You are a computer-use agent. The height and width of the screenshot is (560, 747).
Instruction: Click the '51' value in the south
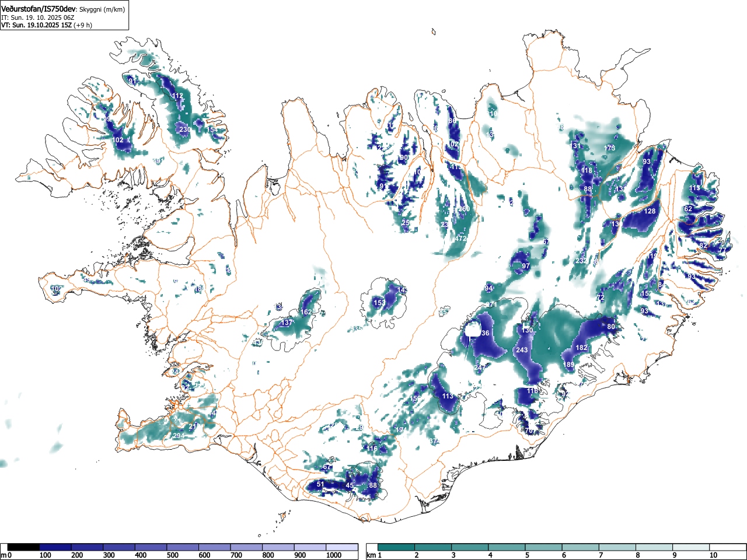(320, 484)
